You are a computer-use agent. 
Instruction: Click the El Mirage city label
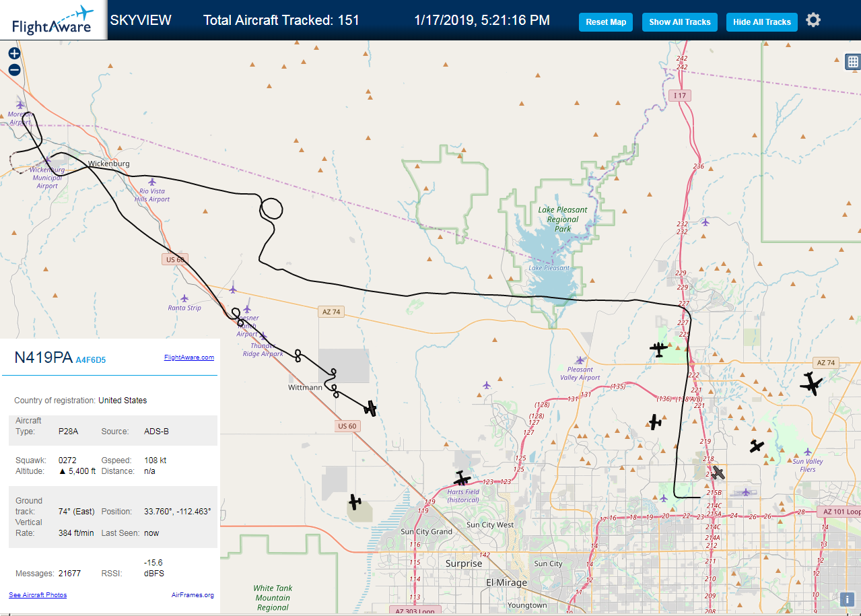pos(507,582)
